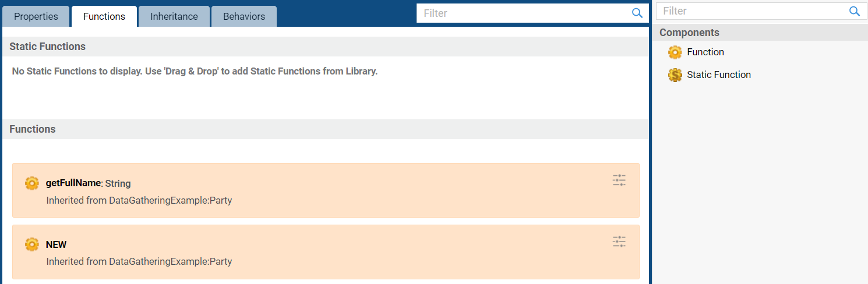Open the Inheritance tab
Screen dimensions: 868x284
coord(174,16)
